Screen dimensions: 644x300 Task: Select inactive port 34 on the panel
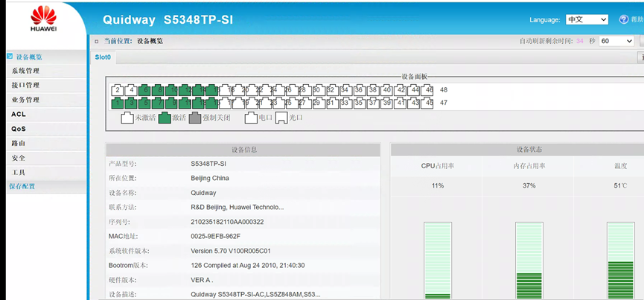coord(345,90)
